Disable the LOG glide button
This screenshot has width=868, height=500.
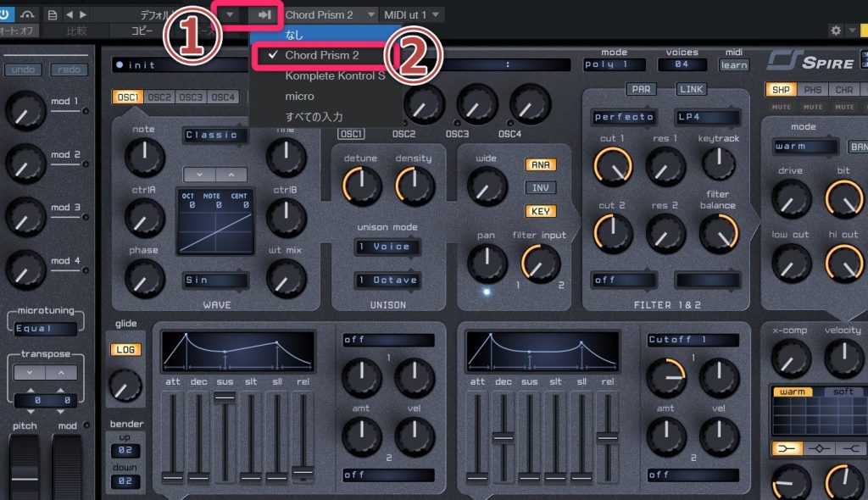coord(125,349)
